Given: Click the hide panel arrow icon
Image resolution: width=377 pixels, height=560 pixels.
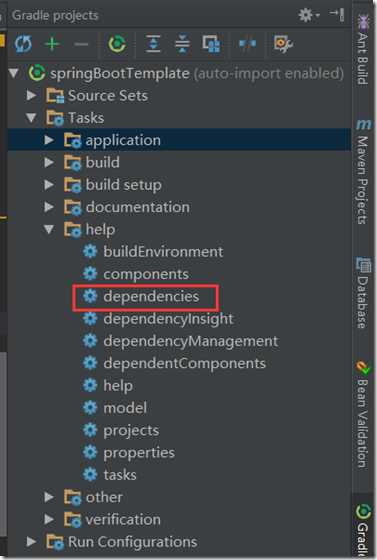Looking at the screenshot, I should 337,15.
